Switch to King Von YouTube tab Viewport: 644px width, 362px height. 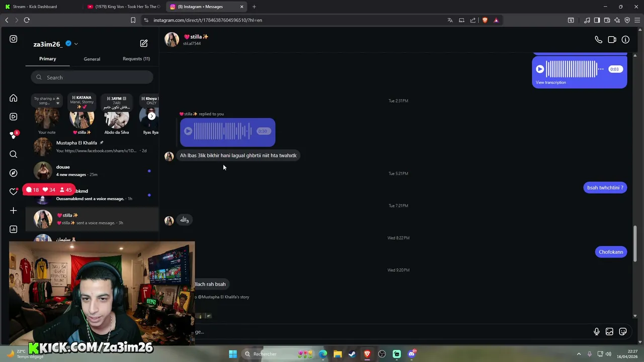(123, 7)
